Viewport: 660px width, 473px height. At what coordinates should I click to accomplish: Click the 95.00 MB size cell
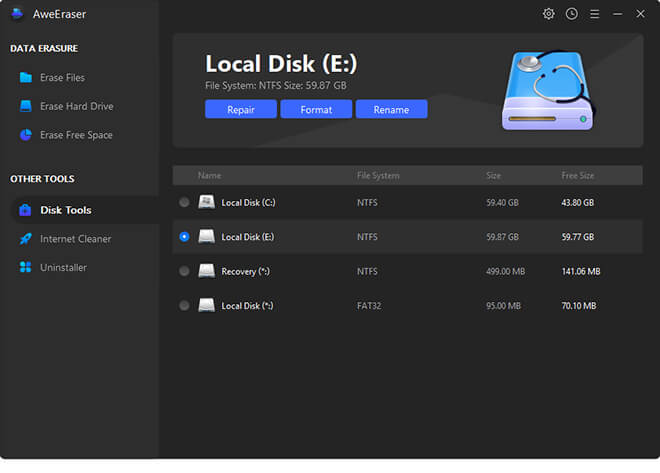coord(503,306)
